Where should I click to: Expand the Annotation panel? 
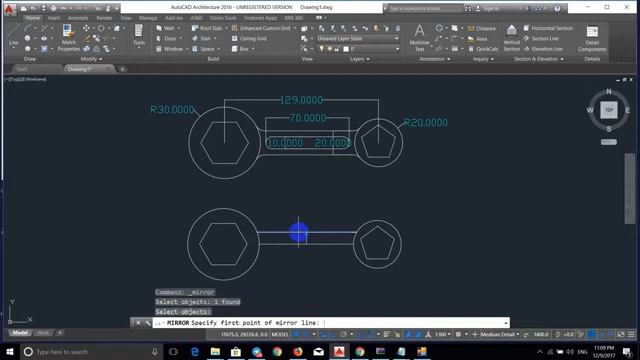coord(435,59)
